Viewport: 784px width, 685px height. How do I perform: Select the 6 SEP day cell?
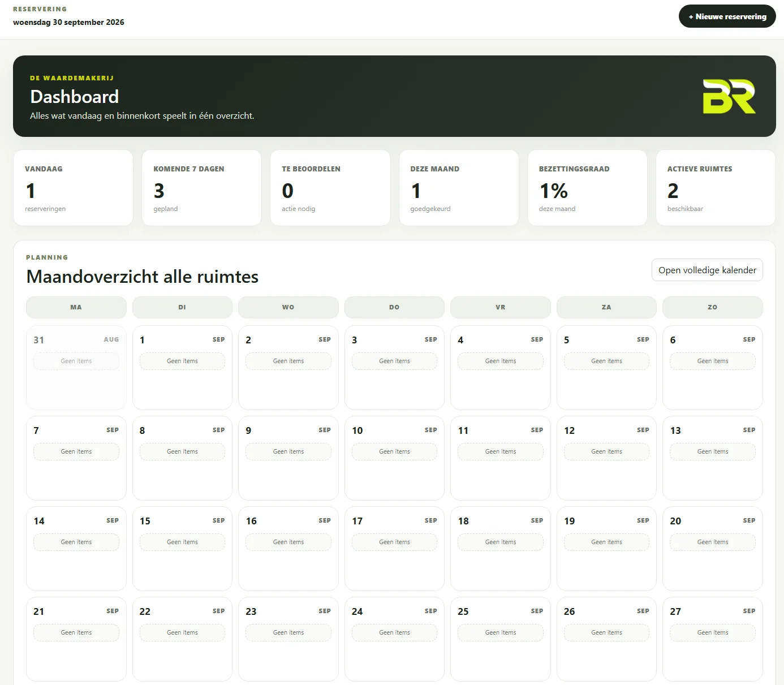tap(713, 368)
